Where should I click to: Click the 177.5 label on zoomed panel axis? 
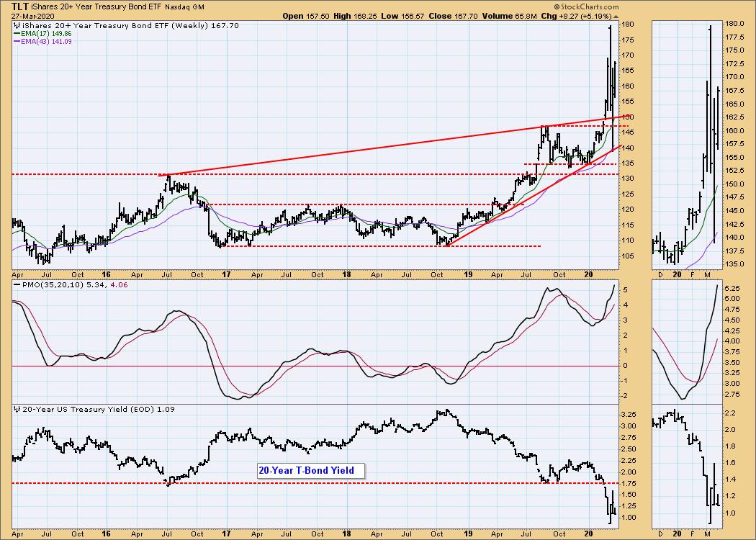[x=734, y=37]
